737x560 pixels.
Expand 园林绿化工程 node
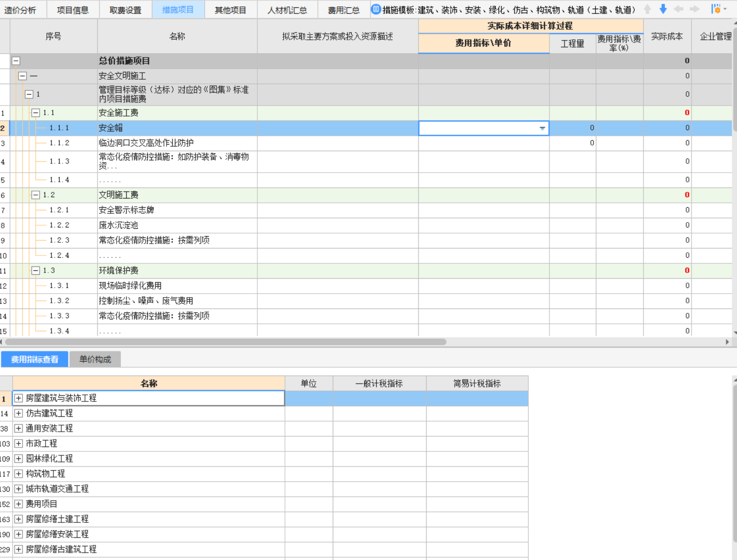18,458
